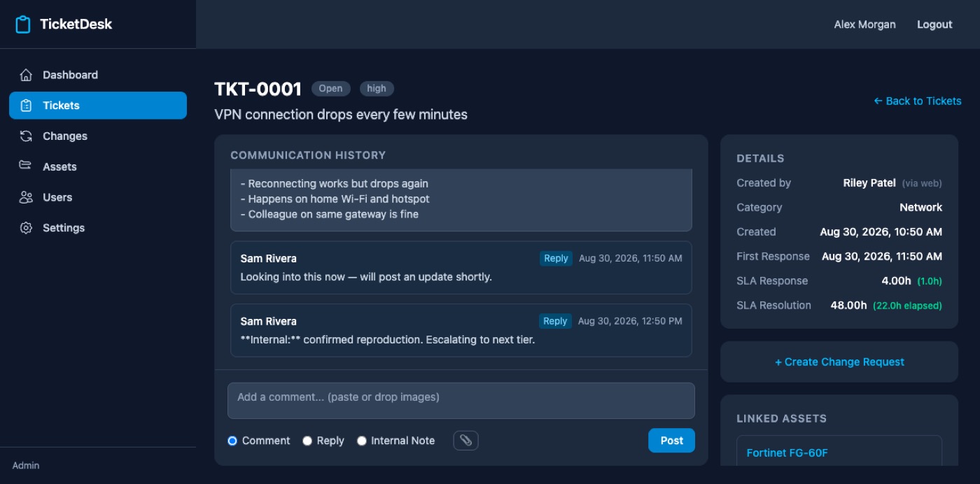This screenshot has height=484, width=980.
Task: Click the ticket title about VPN connection drops
Action: 341,114
